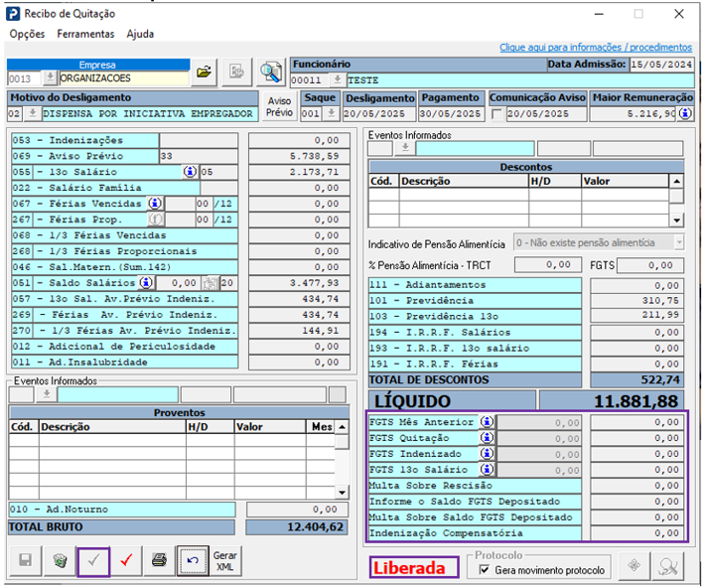The image size is (703, 588).
Task: Click the protocol gear icon
Action: (x=633, y=565)
